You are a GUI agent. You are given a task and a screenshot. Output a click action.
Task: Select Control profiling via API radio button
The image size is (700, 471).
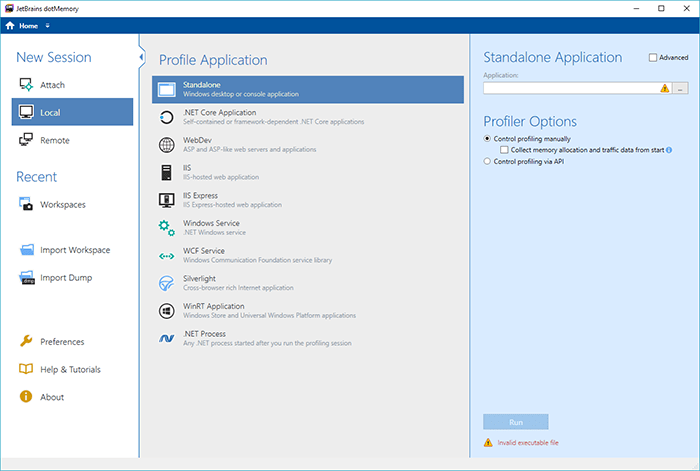[487, 161]
